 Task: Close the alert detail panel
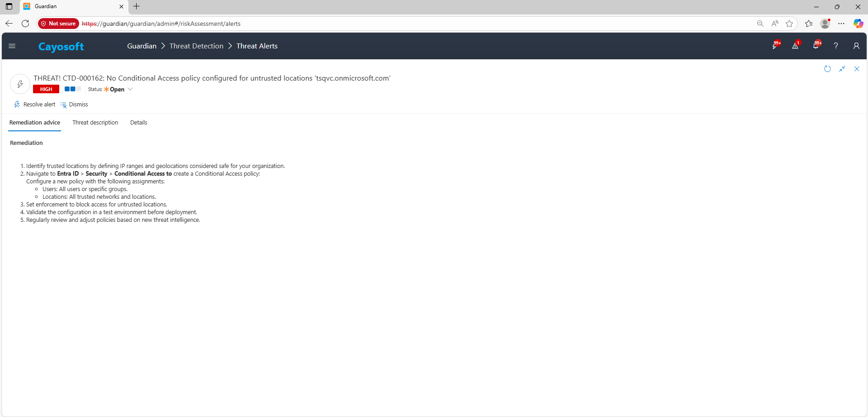coord(857,69)
